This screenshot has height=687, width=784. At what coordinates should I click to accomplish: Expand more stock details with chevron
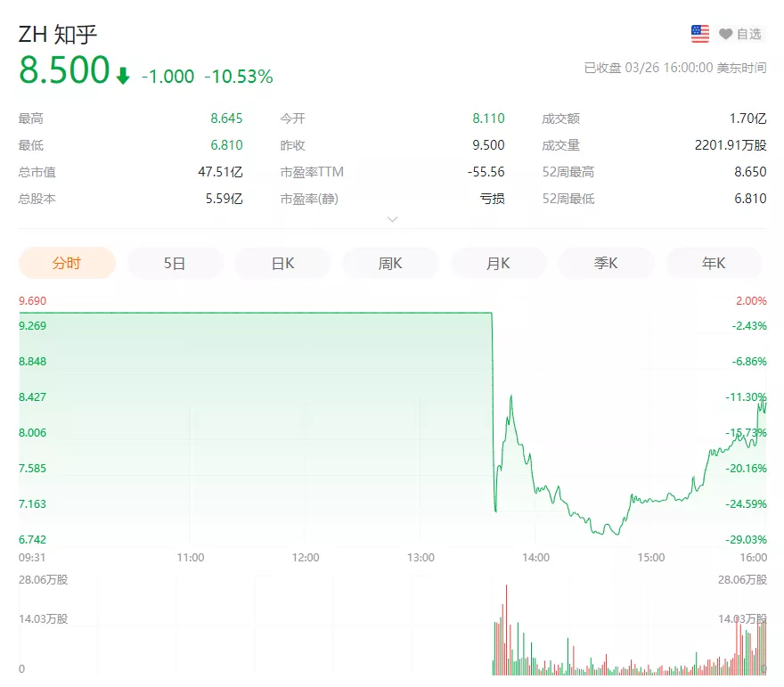(x=392, y=219)
